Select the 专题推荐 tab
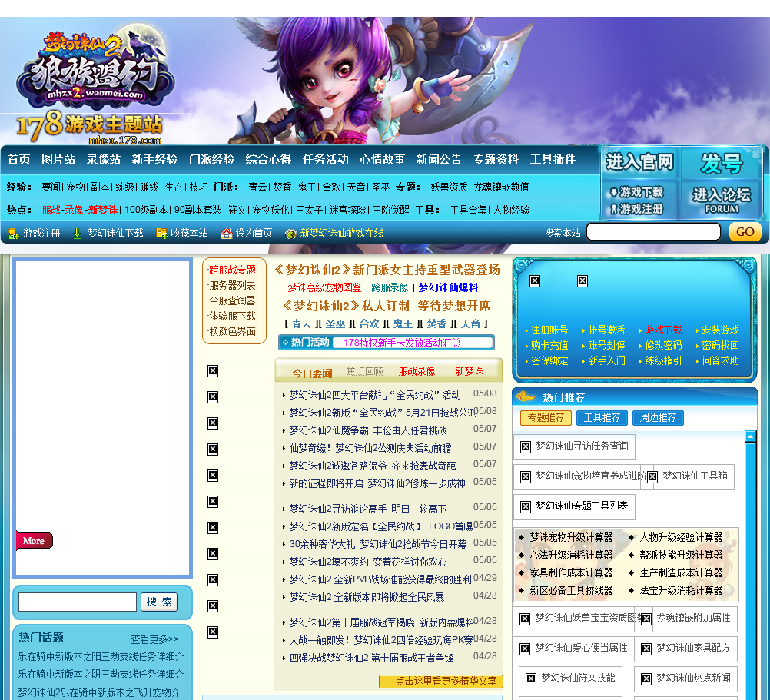The width and height of the screenshot is (770, 700). tap(546, 418)
